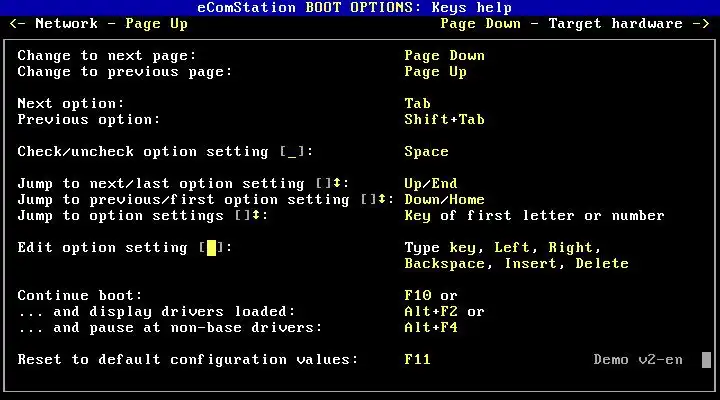Click the yellow cursor in Edit option setting field

(x=211, y=248)
